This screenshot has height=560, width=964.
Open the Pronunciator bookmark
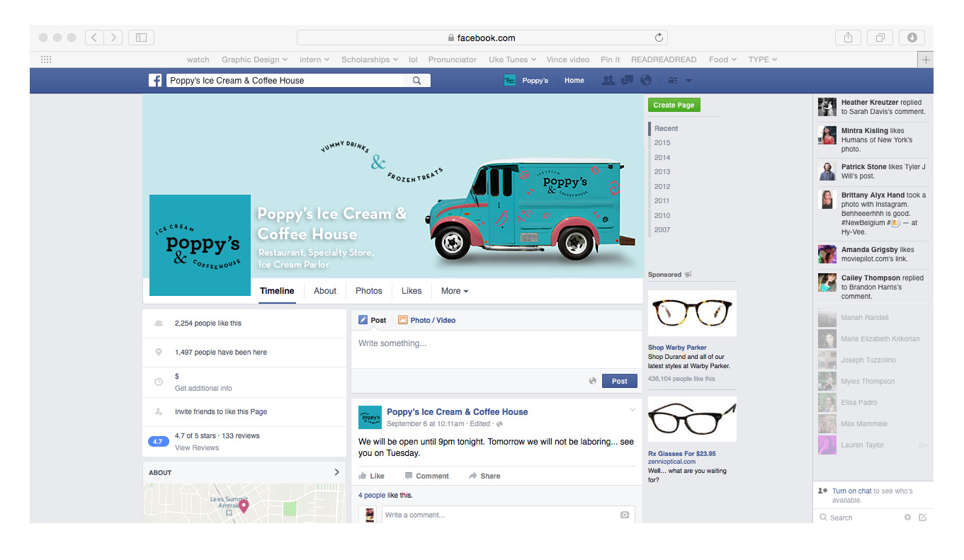coord(453,59)
